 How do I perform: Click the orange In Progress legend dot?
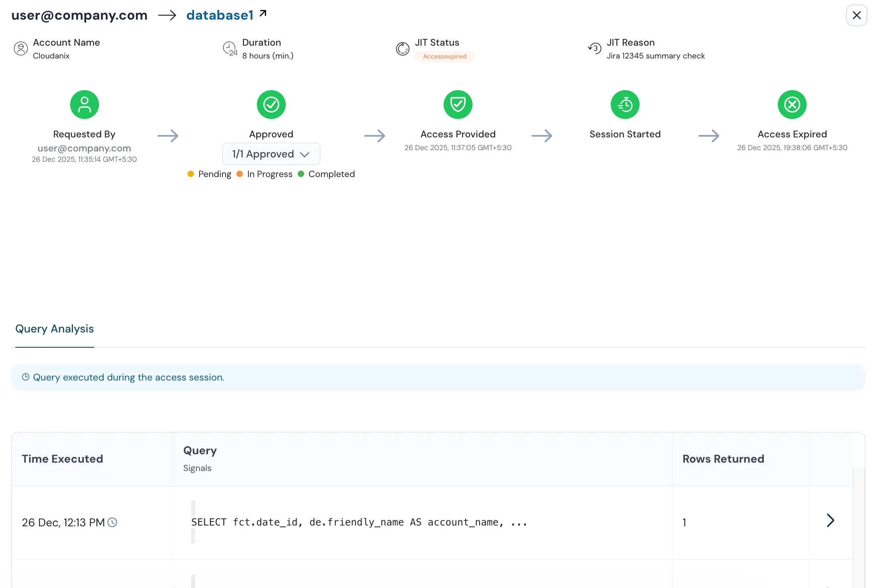240,174
